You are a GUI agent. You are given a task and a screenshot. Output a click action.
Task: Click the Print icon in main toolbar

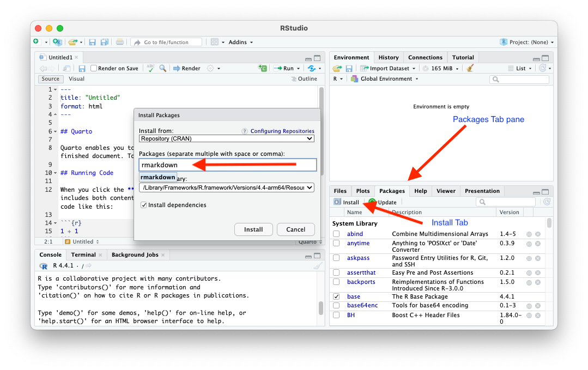pos(120,42)
